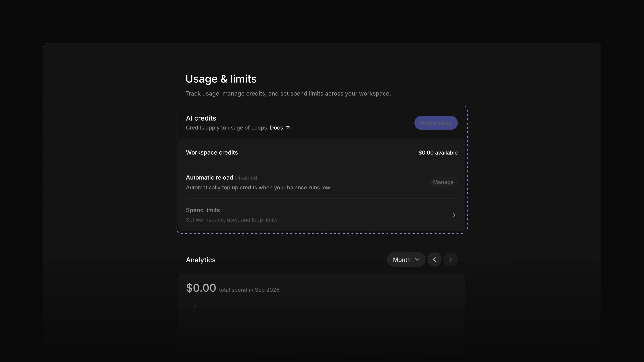
Task: Click the $0.00 available balance
Action: point(438,153)
